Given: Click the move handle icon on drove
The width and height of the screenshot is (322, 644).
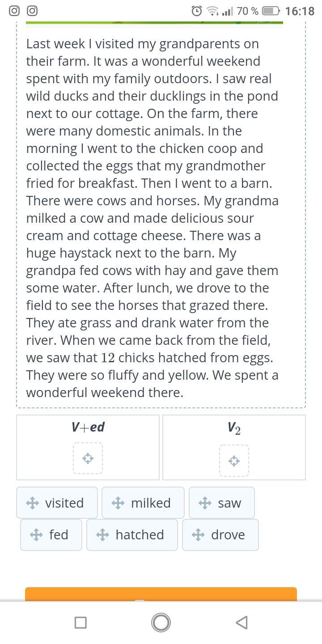Looking at the screenshot, I should 198,535.
